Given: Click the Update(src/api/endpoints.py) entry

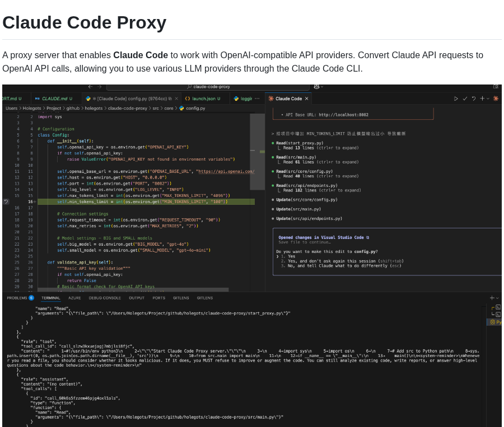Looking at the screenshot, I should click(309, 218).
